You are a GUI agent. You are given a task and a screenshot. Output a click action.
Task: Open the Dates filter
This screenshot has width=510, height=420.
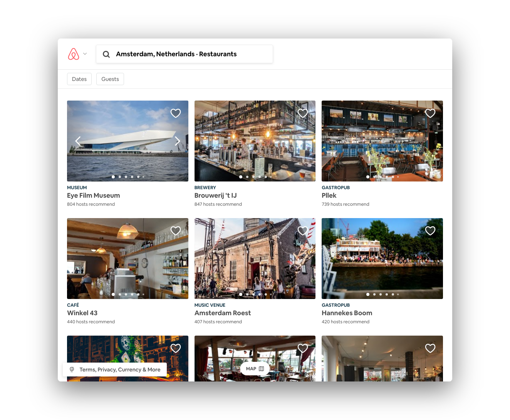[x=79, y=79]
